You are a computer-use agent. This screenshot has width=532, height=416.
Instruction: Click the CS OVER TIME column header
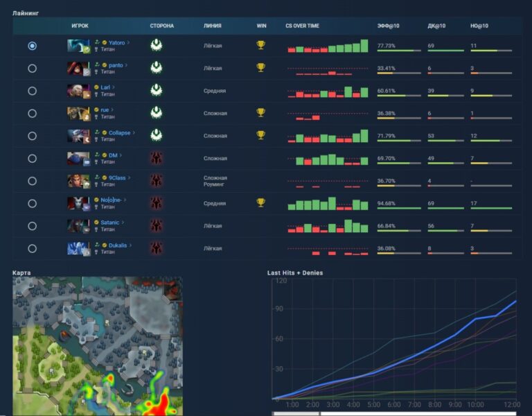pyautogui.click(x=303, y=26)
